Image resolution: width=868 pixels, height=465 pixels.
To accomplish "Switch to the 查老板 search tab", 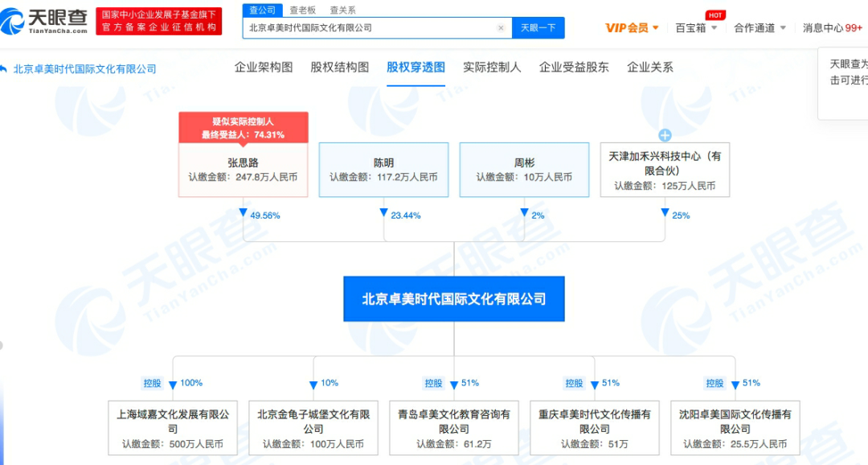I will (x=302, y=10).
